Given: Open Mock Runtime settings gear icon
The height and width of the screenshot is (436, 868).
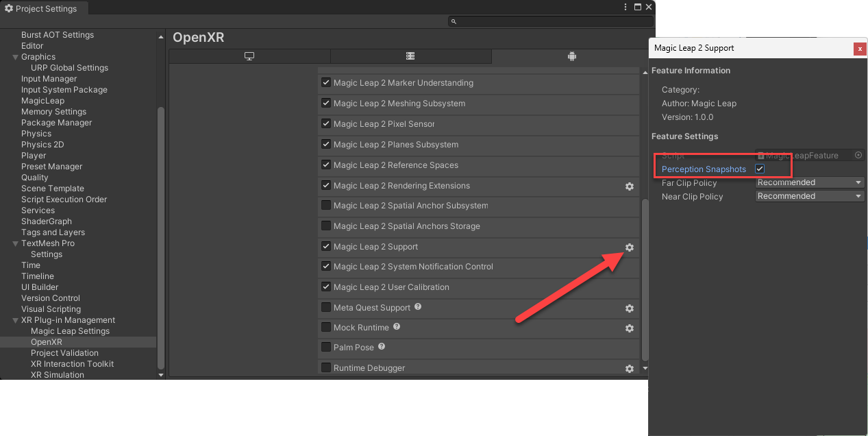Looking at the screenshot, I should pos(629,328).
